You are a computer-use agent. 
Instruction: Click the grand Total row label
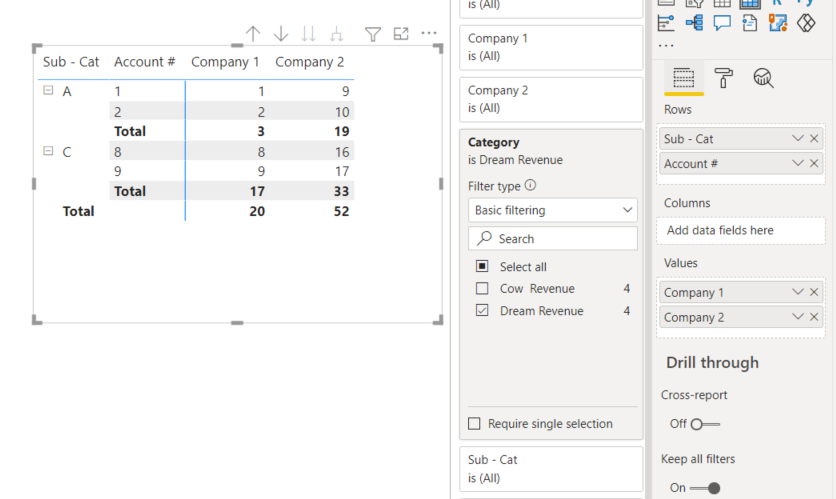tap(78, 211)
